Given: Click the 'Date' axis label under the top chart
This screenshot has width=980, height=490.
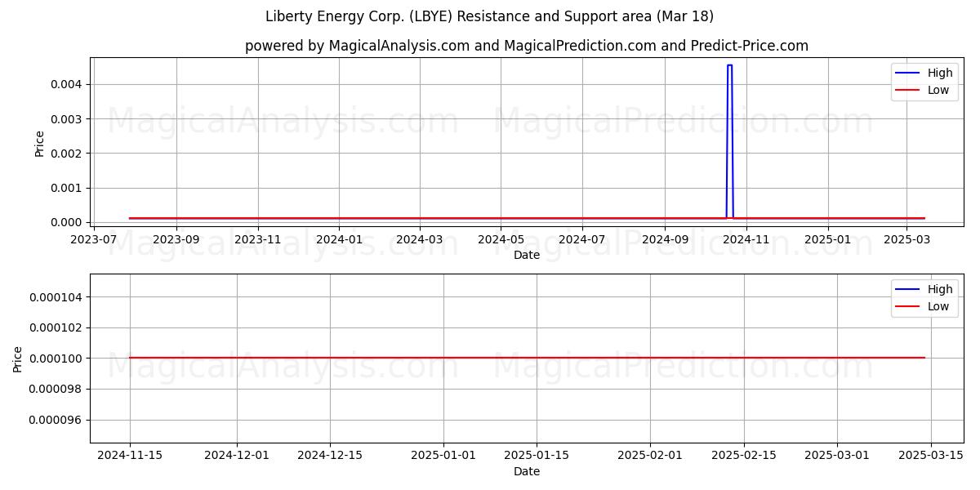Looking at the screenshot, I should click(527, 256).
